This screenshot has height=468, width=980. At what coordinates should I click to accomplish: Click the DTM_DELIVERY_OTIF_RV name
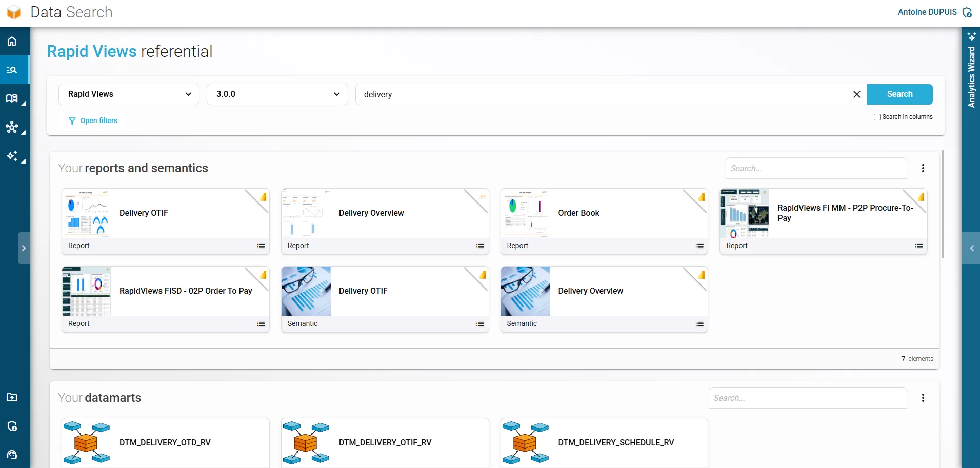coord(385,443)
